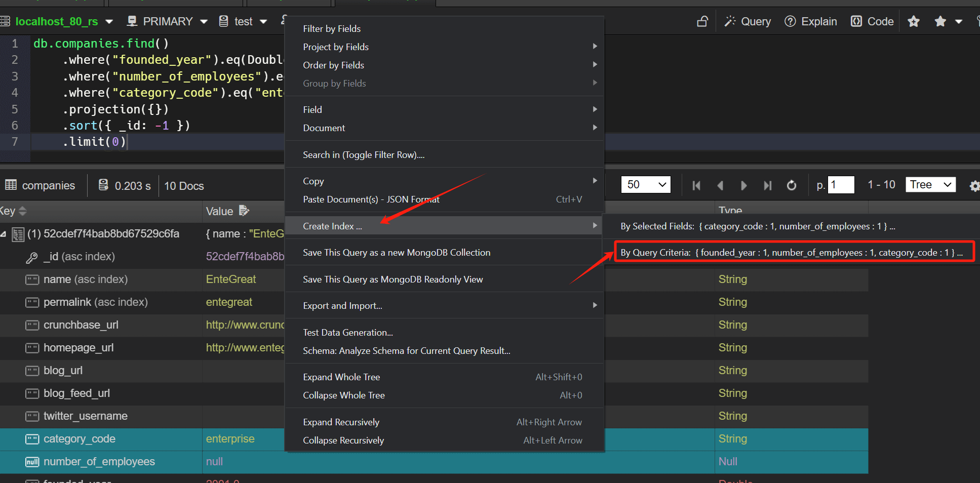Viewport: 980px width, 483px height.
Task: Click the 0.203 s query time icon
Action: click(x=103, y=185)
